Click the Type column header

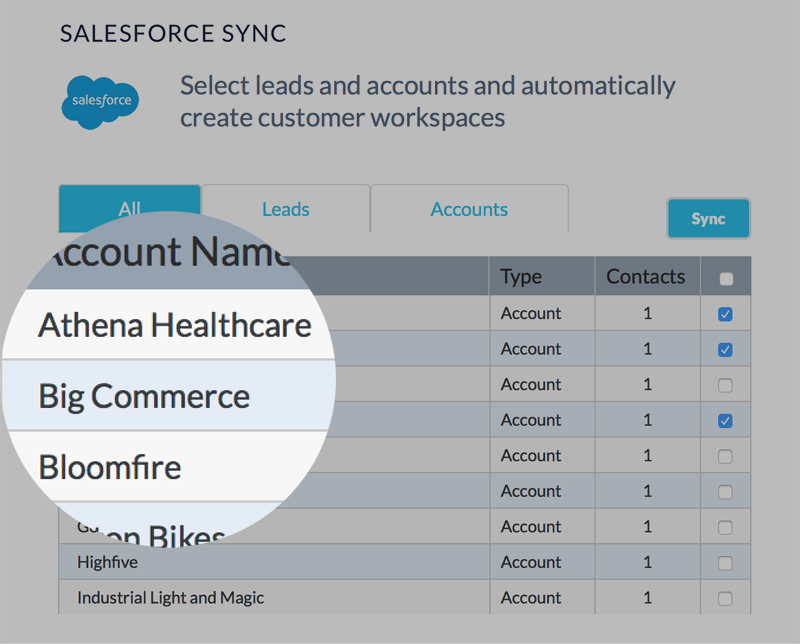coord(521,277)
